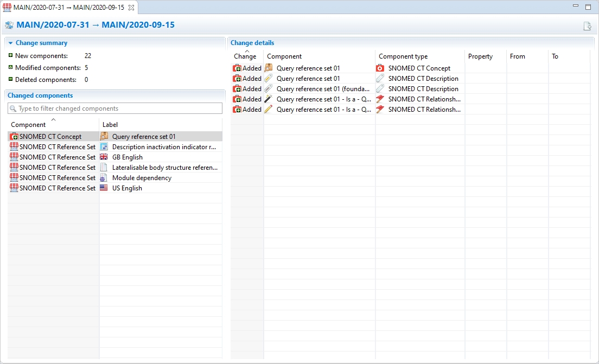Click the US English flag icon
Screen dimensions: 599x364
point(104,188)
